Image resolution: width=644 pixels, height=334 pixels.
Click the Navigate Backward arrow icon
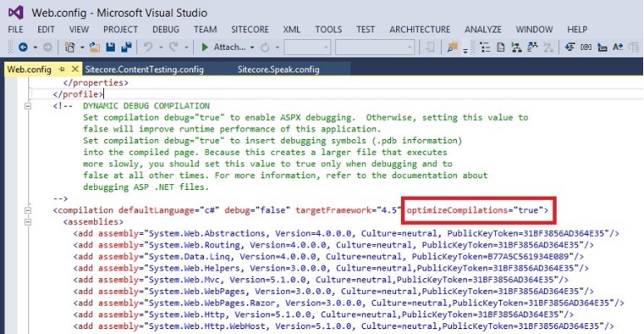[23, 47]
